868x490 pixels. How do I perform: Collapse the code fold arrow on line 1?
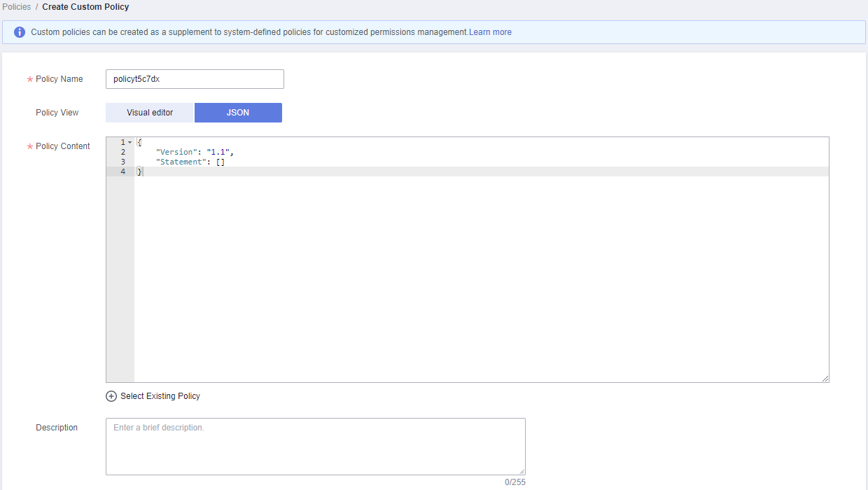[x=130, y=143]
